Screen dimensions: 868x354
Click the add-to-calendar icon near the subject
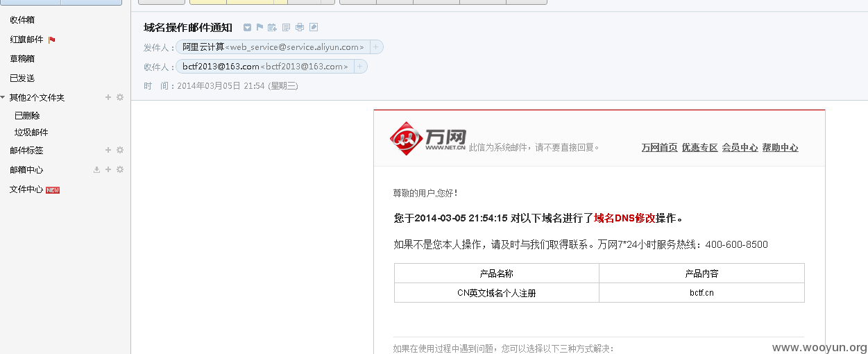272,28
